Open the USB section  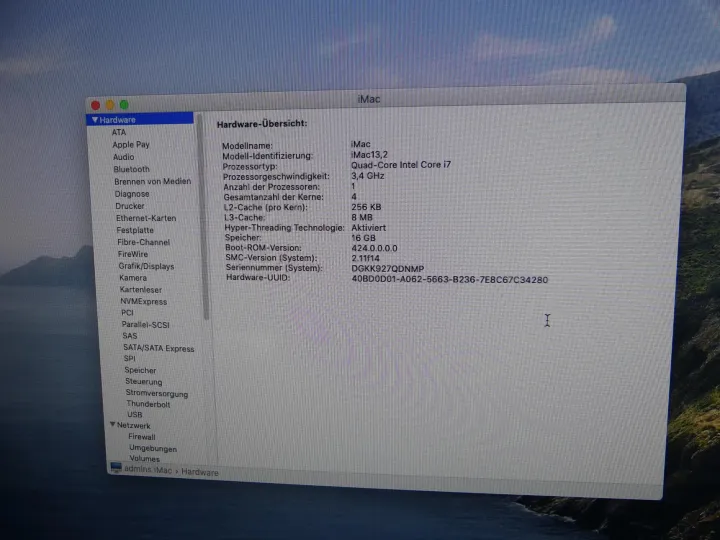135,415
